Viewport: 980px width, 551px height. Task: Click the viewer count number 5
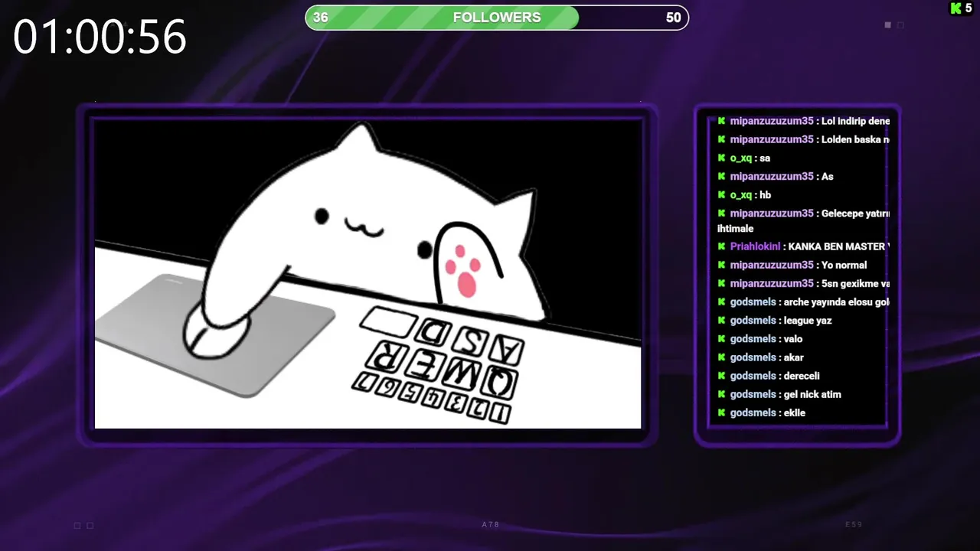(x=969, y=8)
